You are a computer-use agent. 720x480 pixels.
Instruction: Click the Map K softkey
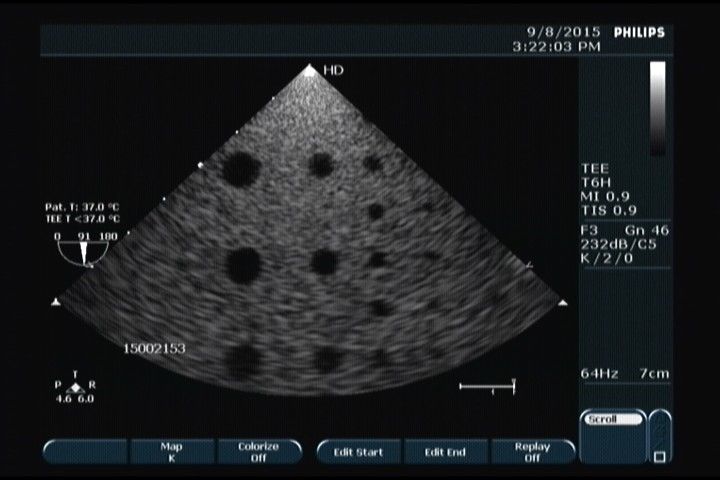pyautogui.click(x=171, y=452)
